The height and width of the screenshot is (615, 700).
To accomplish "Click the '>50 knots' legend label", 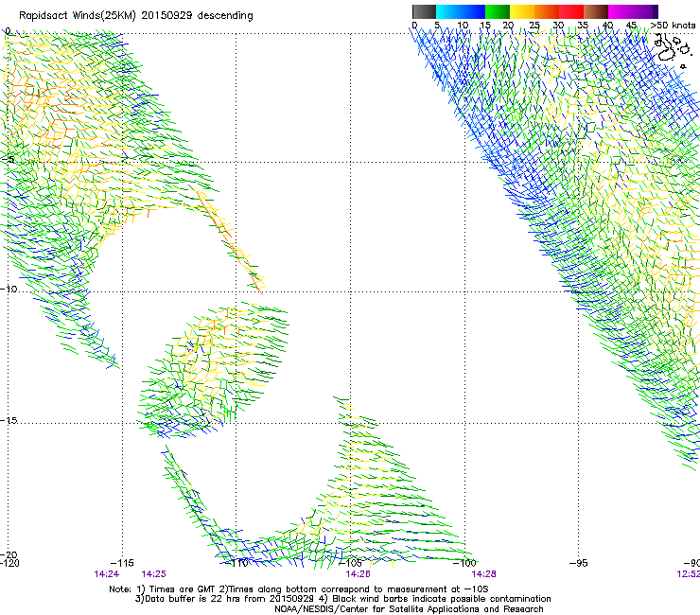I will tap(673, 25).
